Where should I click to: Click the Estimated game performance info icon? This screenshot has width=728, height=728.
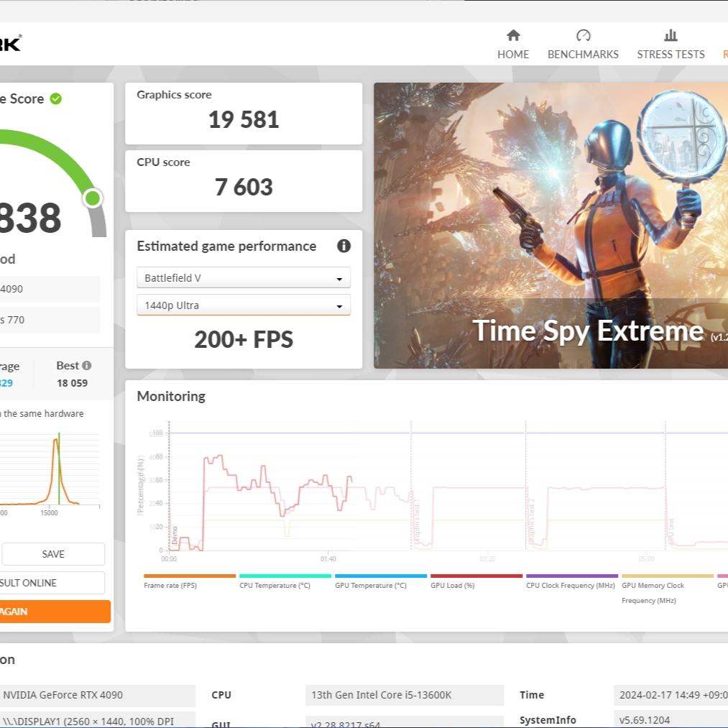pyautogui.click(x=344, y=246)
